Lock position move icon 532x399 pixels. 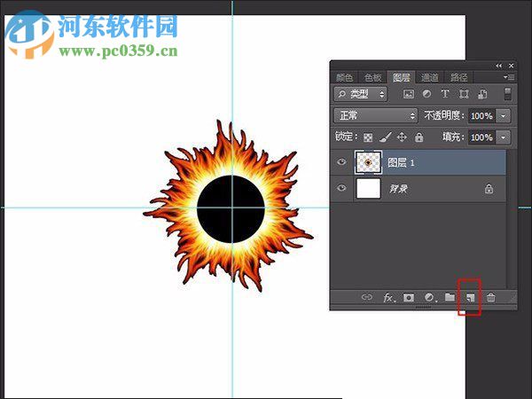pyautogui.click(x=402, y=137)
